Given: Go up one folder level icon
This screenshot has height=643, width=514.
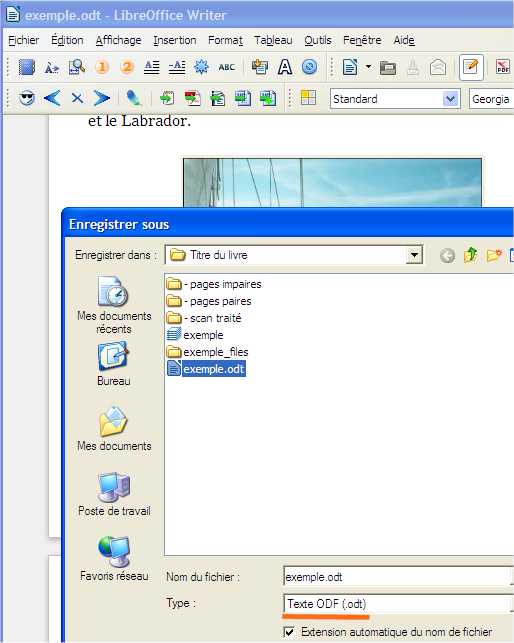Looking at the screenshot, I should point(471,255).
